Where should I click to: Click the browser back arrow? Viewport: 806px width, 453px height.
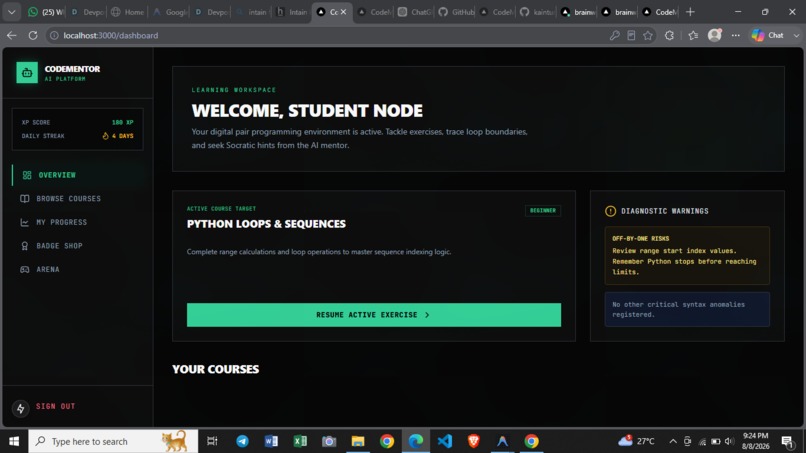(12, 35)
